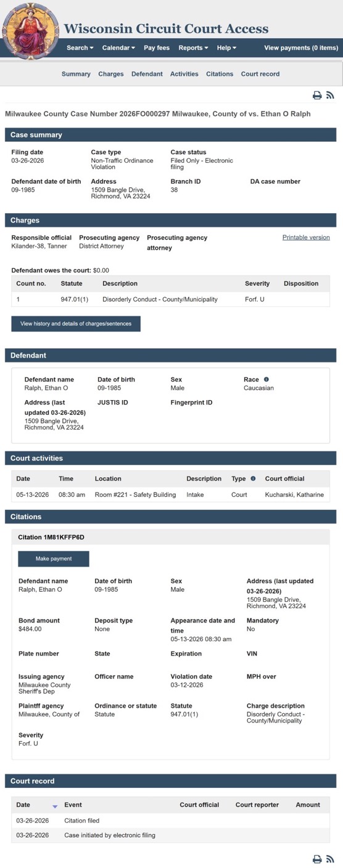Screen dimensions: 343x868
Task: Click the bottom print icon
Action: [x=317, y=859]
